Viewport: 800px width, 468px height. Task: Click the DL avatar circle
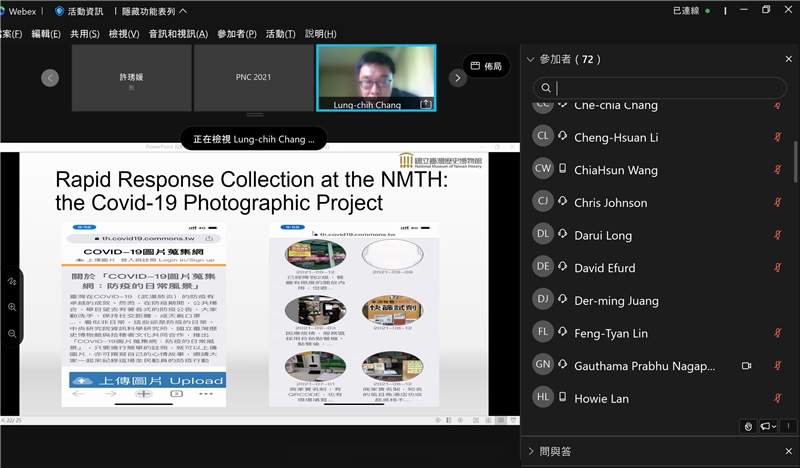pyautogui.click(x=543, y=234)
